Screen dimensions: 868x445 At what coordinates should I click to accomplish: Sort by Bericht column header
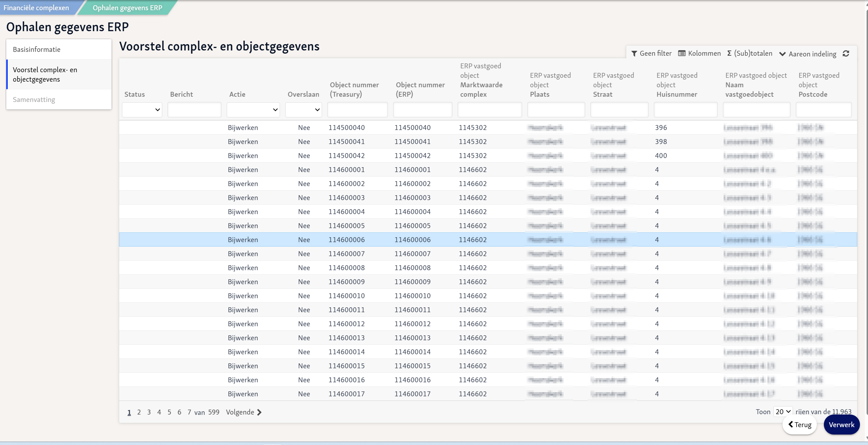[x=182, y=94]
